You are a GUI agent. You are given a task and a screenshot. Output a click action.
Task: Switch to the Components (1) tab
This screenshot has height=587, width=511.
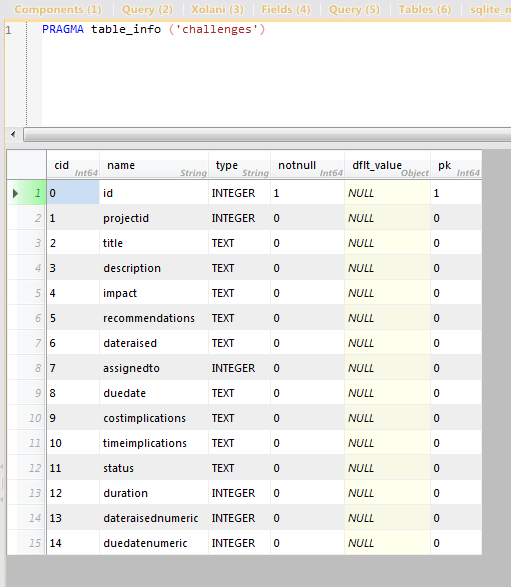click(58, 9)
